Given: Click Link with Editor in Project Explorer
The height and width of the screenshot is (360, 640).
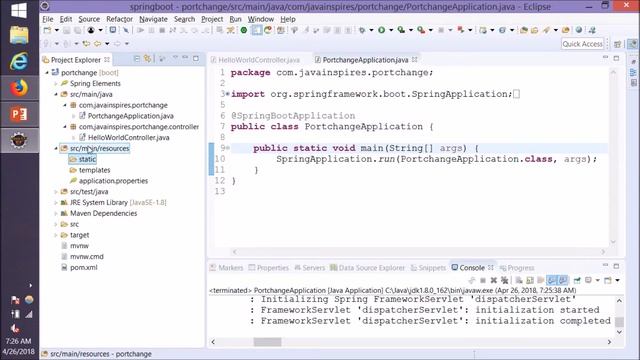Looking at the screenshot, I should pyautogui.click(x=147, y=59).
